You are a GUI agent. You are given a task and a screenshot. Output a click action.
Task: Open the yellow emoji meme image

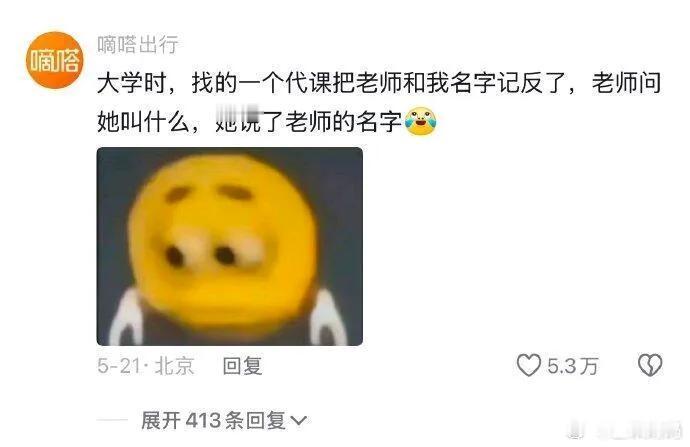pos(230,246)
